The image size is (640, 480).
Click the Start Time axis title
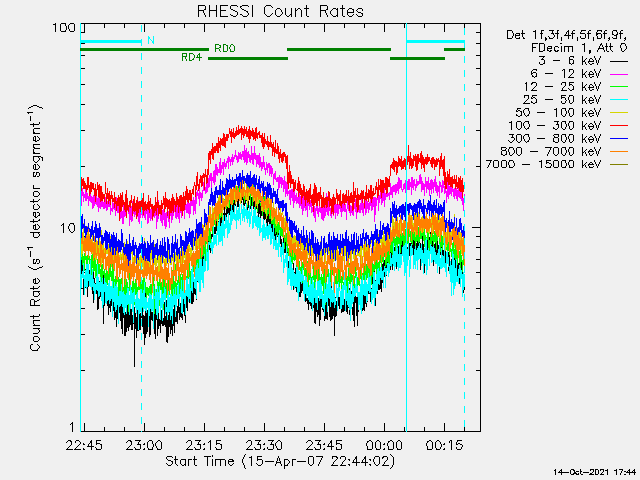point(280,462)
